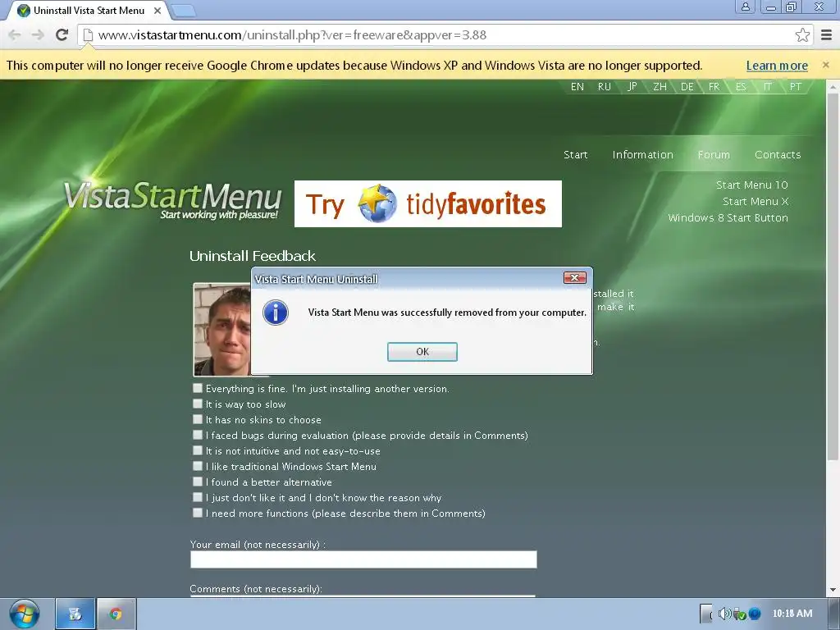Check 'I need more functions' option
840x630 pixels.
[x=198, y=512]
